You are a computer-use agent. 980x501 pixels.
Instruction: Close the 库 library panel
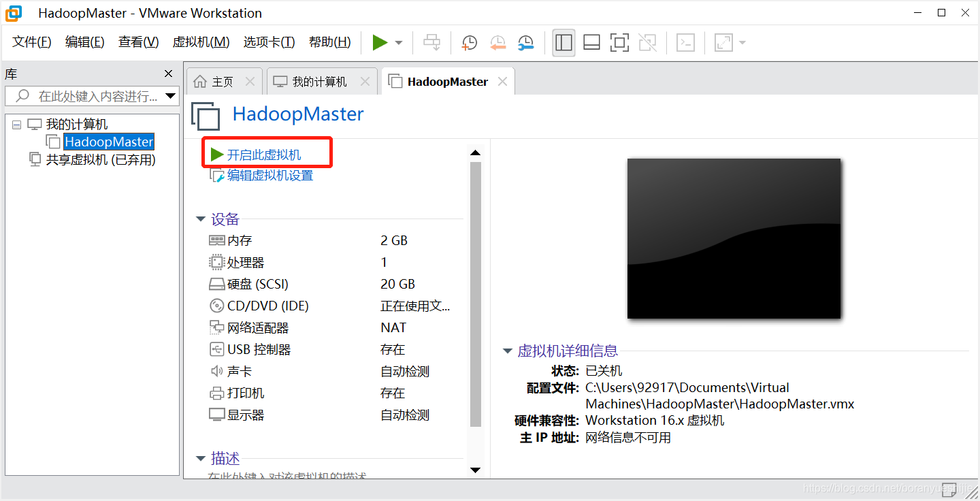pos(169,74)
